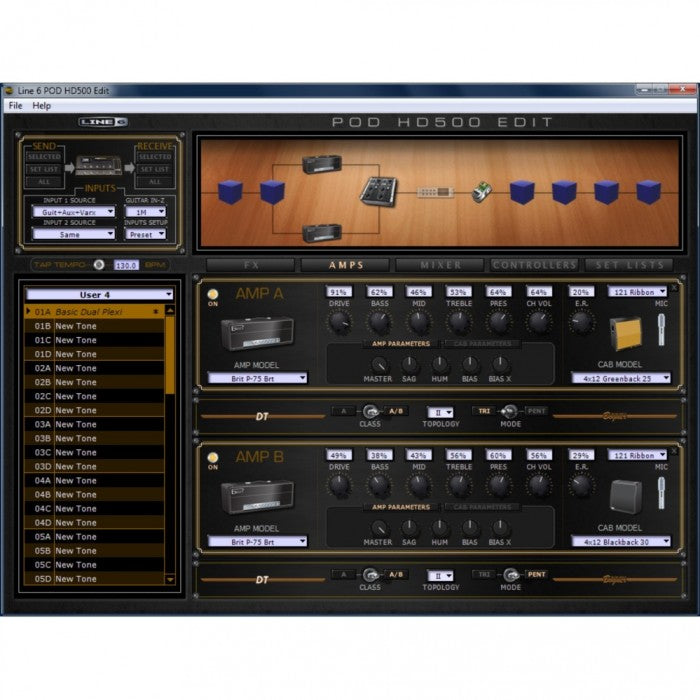Open the Amp A Mic 121 Ribbon dropdown
This screenshot has width=700, height=700.
[x=638, y=292]
